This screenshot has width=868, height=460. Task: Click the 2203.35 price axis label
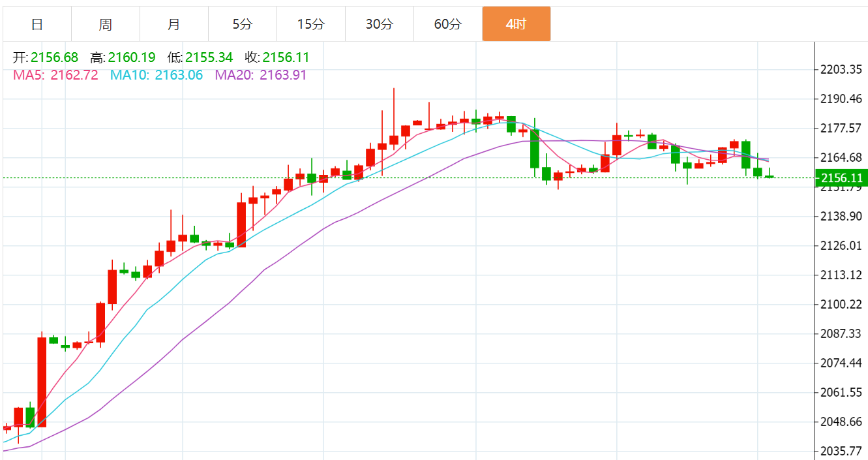(840, 70)
